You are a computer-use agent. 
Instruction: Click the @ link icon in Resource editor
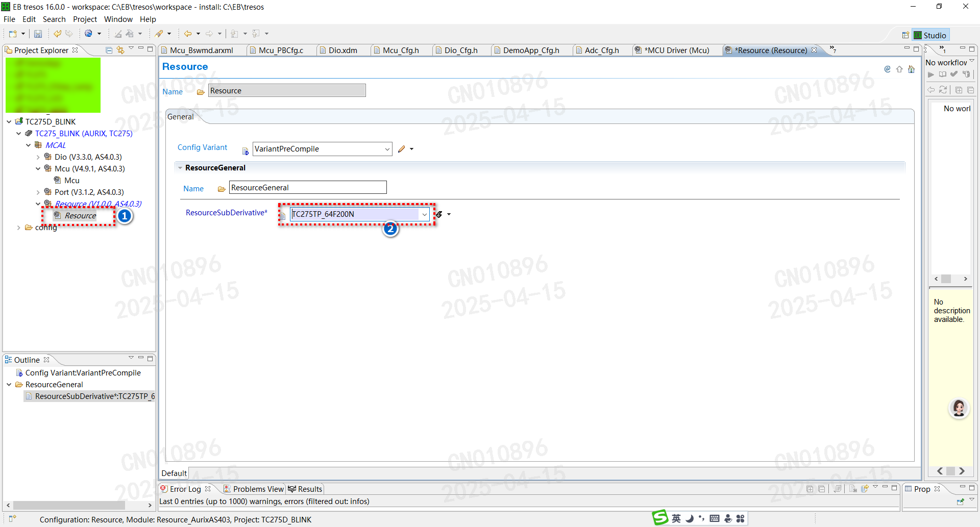click(887, 69)
